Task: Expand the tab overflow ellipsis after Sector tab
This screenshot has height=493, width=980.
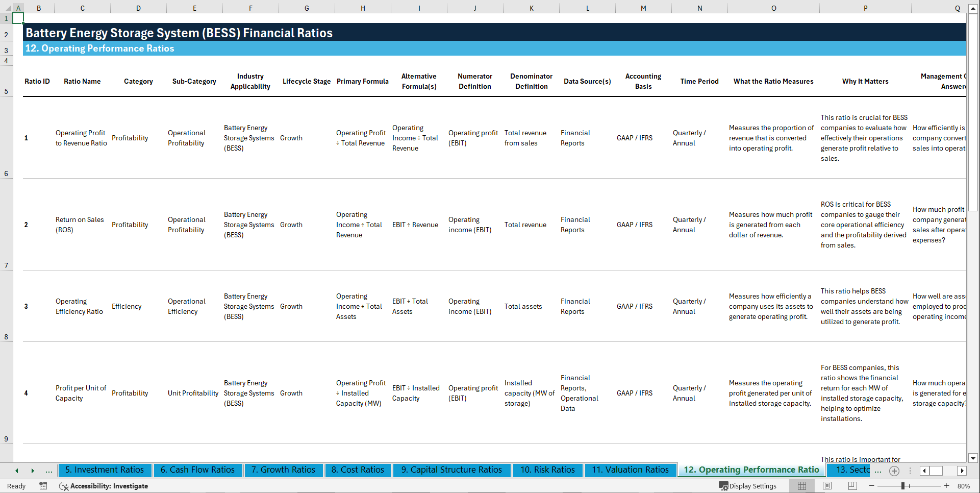Action: (878, 471)
